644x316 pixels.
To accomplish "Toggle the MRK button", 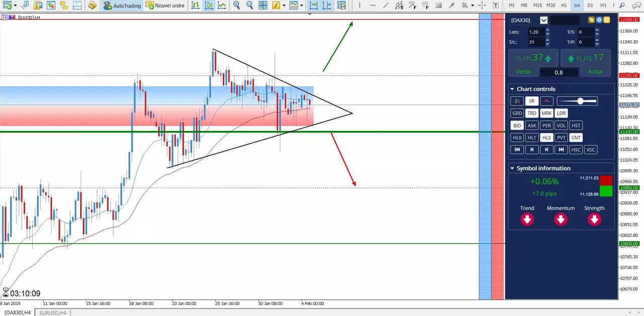I will (x=546, y=113).
